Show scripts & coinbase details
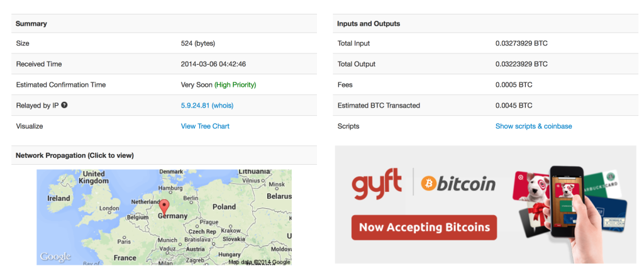644x280 pixels. (533, 126)
